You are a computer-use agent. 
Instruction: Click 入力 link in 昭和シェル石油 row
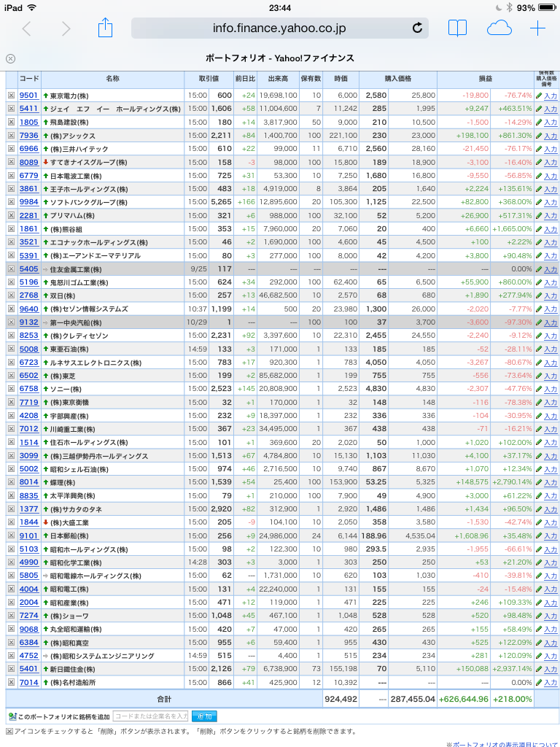(551, 469)
